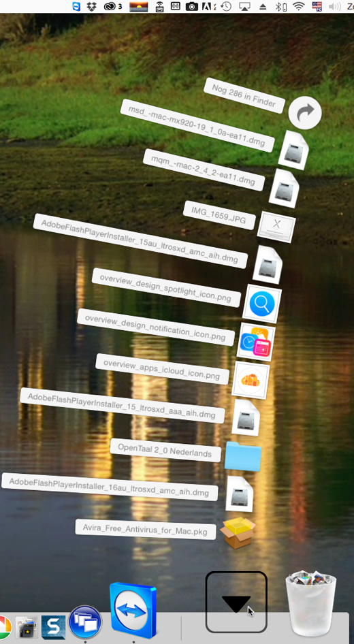Open overview_apps_icloud_icon.png from the stack
This screenshot has height=644, width=354.
[251, 380]
